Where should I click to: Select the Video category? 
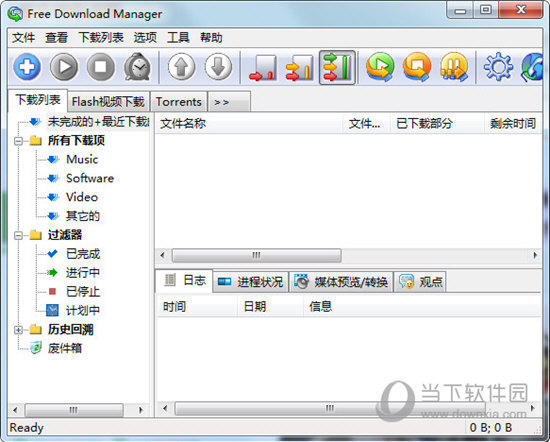(x=82, y=197)
